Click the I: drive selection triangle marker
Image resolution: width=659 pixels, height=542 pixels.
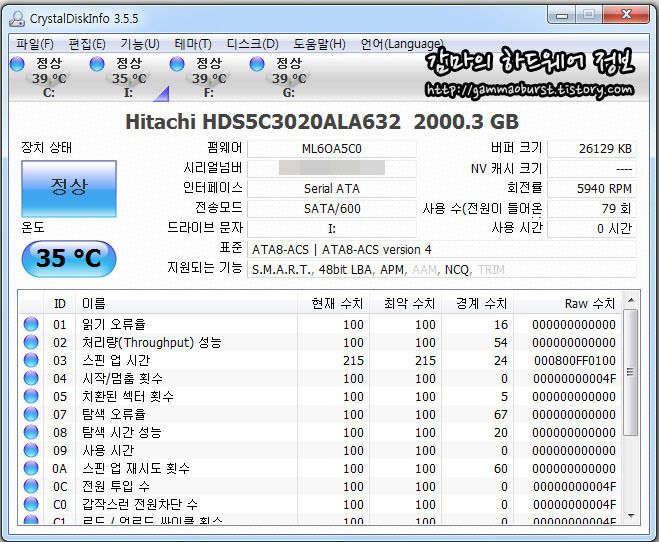pyautogui.click(x=162, y=94)
